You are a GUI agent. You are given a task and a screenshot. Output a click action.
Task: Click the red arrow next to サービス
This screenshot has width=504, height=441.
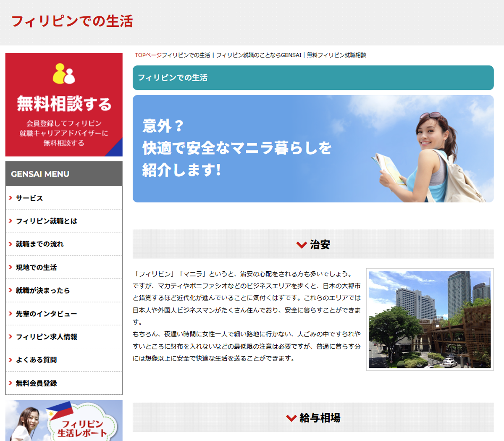pos(10,198)
